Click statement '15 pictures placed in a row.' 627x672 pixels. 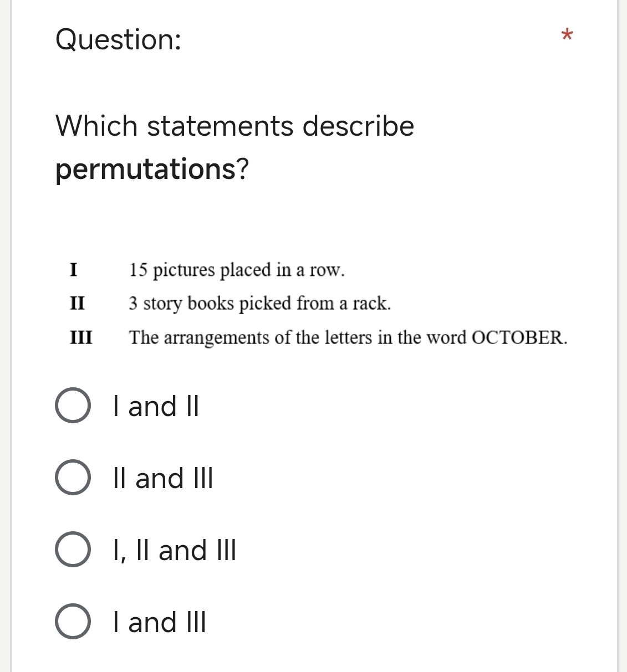pyautogui.click(x=237, y=270)
